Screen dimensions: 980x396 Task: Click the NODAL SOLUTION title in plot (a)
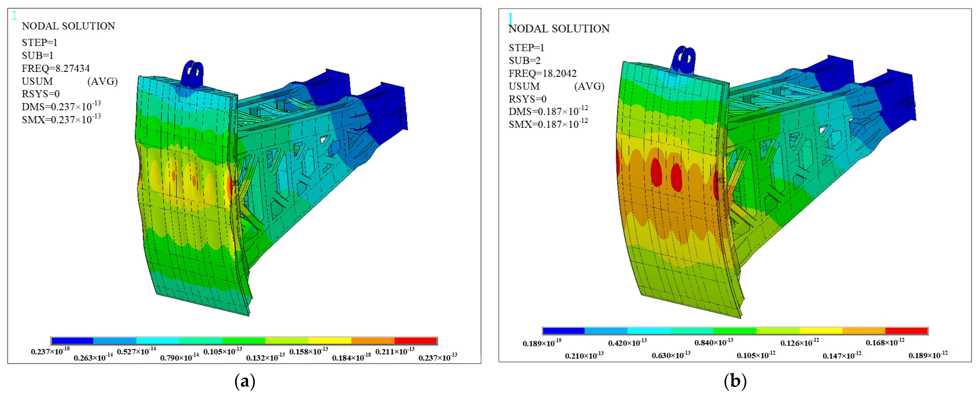[x=68, y=26]
